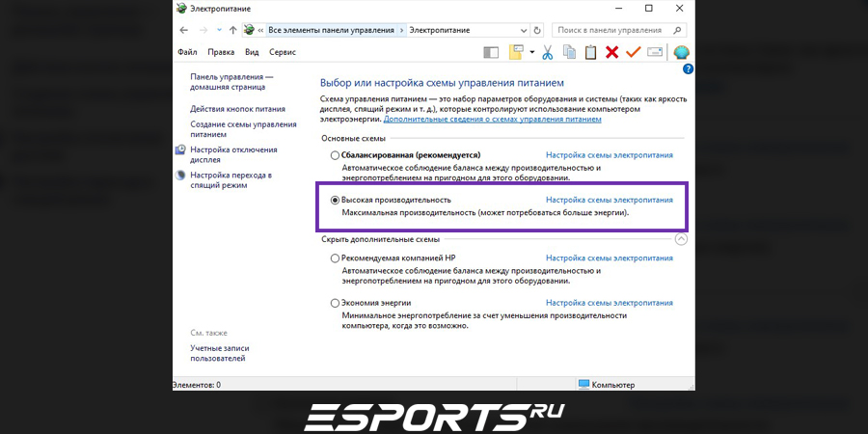Open Действия кнопок питания in the sidebar
Image resolution: width=868 pixels, height=434 pixels.
click(x=238, y=109)
